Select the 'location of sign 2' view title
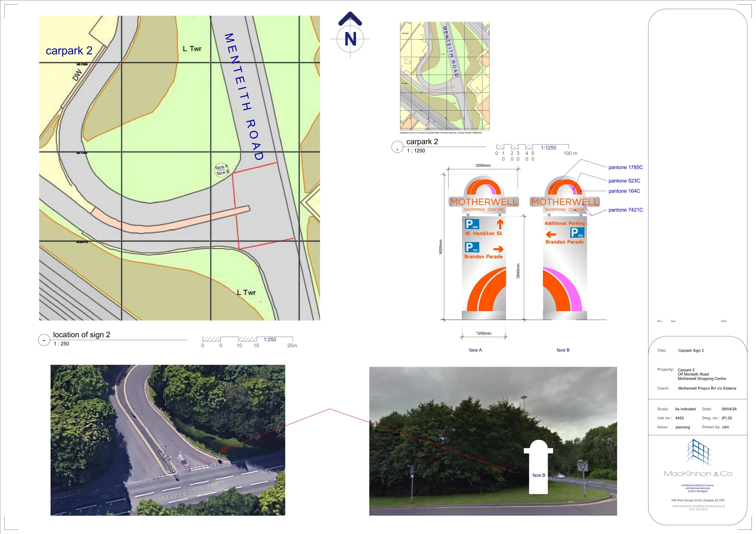This screenshot has width=756, height=534. point(82,334)
